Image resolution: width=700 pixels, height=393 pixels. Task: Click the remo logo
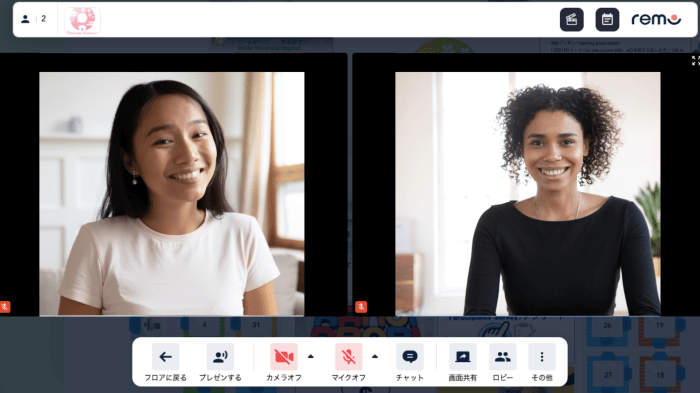(656, 19)
